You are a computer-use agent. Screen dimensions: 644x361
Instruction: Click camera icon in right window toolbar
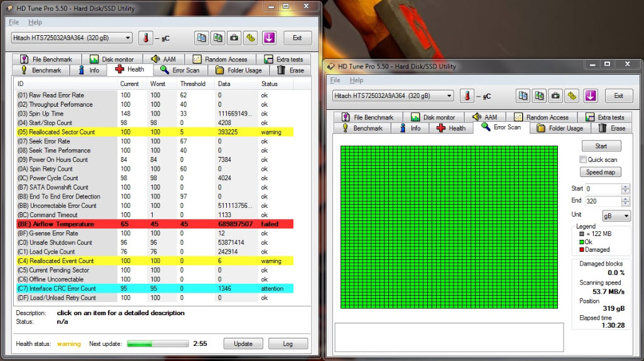point(555,96)
